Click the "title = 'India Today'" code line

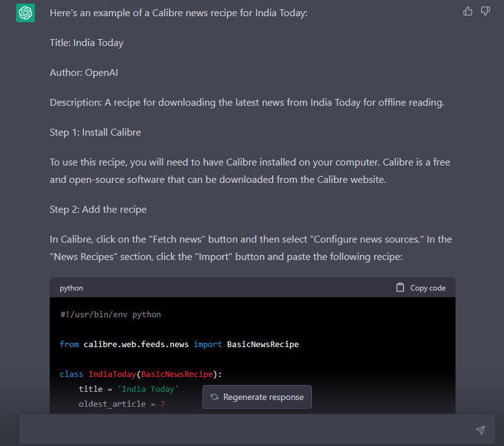pyautogui.click(x=128, y=389)
